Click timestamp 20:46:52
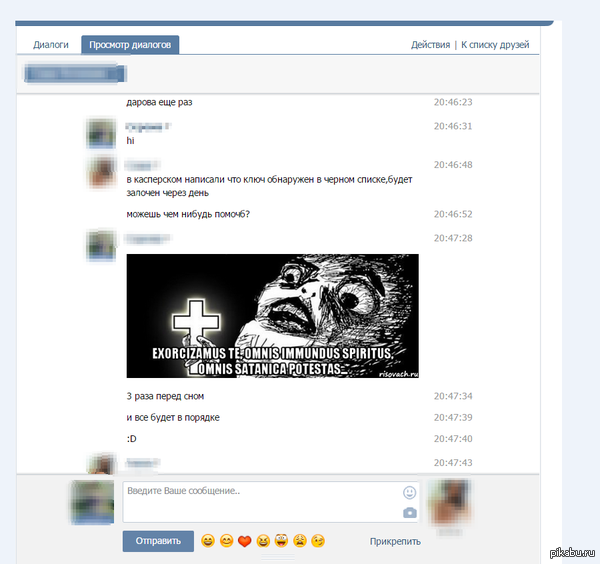 pos(453,214)
